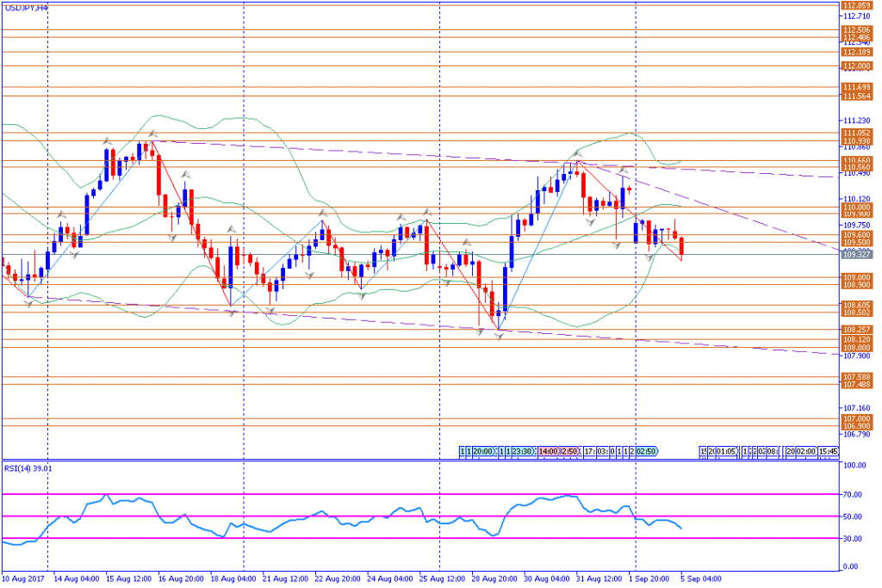Click the 112.859 price level label
Screen dimensions: 882x588
(856, 5)
